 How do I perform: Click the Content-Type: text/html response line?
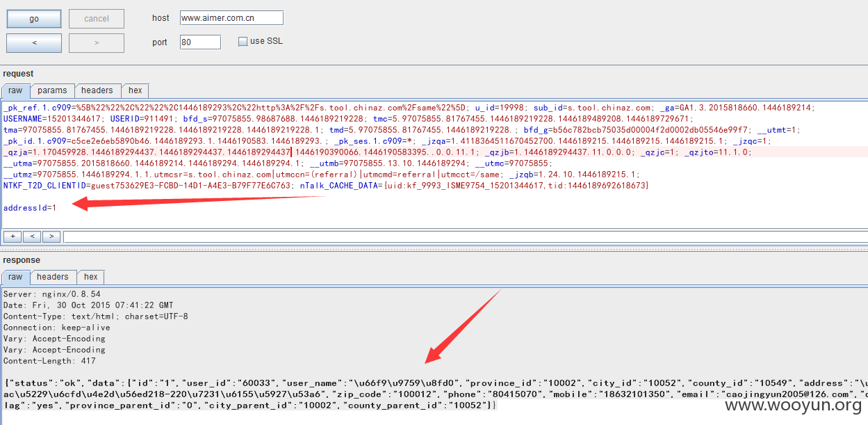[x=96, y=316]
